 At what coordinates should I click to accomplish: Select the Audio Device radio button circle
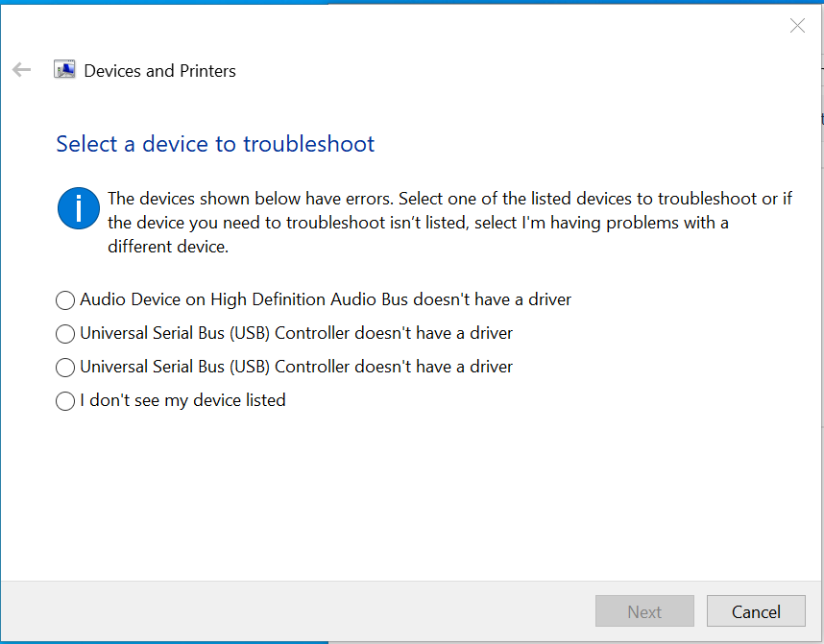click(x=65, y=300)
